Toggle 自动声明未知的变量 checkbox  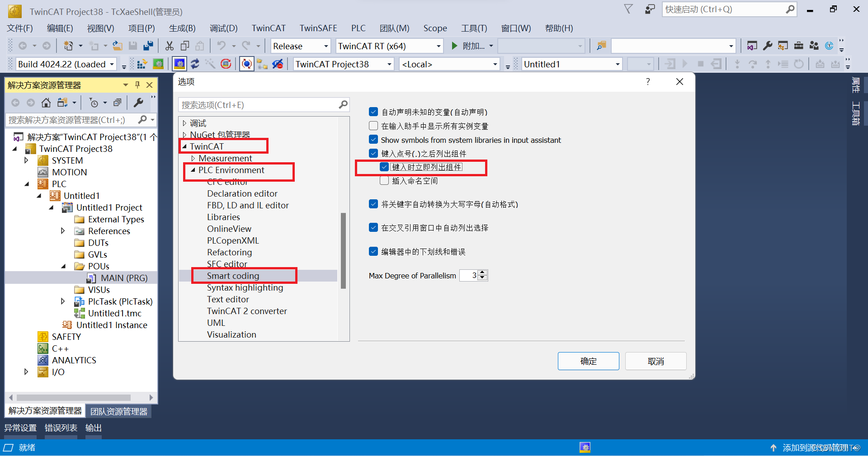coord(373,112)
